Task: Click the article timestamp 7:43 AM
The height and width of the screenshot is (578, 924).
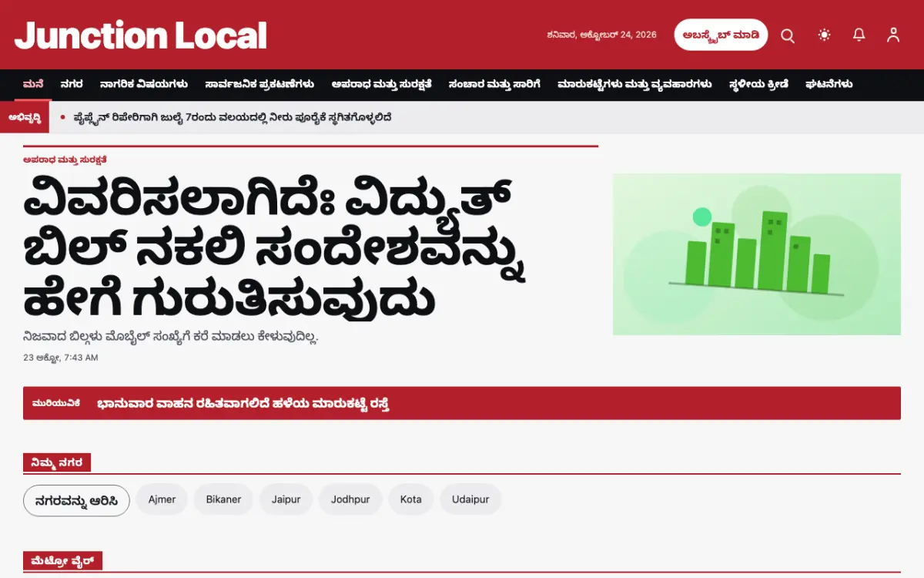Action: point(61,358)
